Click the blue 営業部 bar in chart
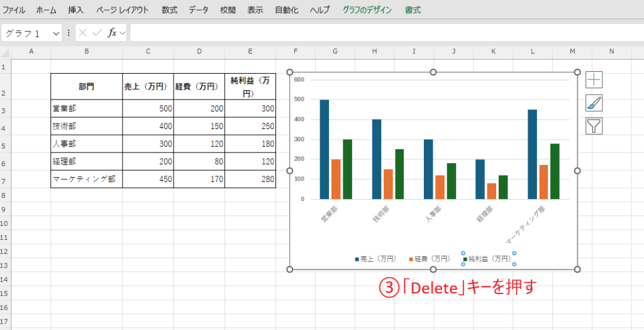 point(325,149)
